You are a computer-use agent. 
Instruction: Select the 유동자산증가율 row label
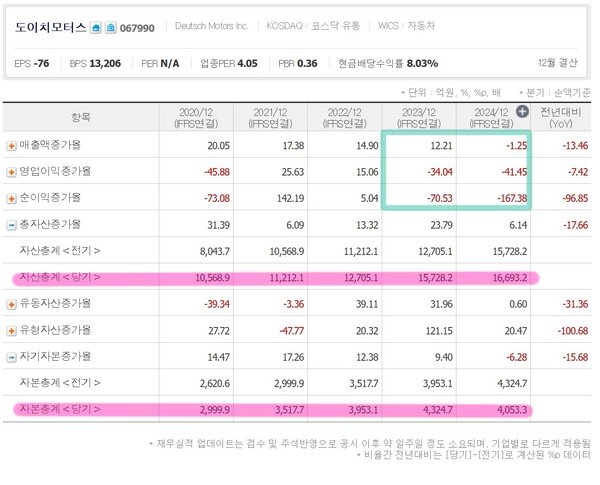coord(55,304)
